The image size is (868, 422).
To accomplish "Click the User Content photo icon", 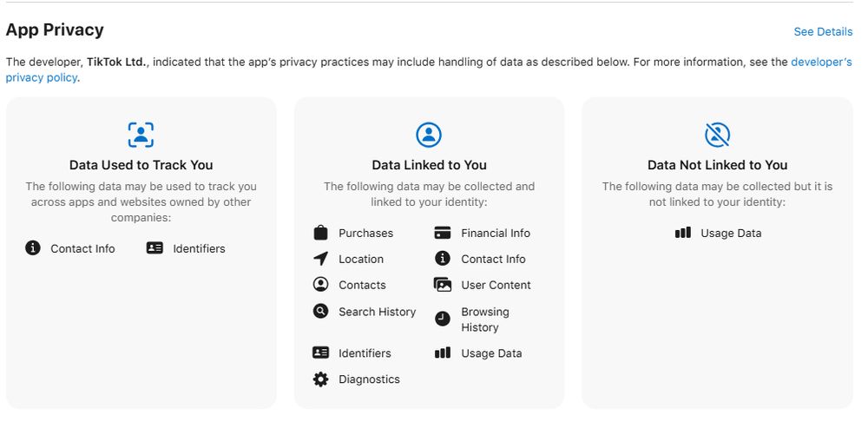I will (443, 285).
